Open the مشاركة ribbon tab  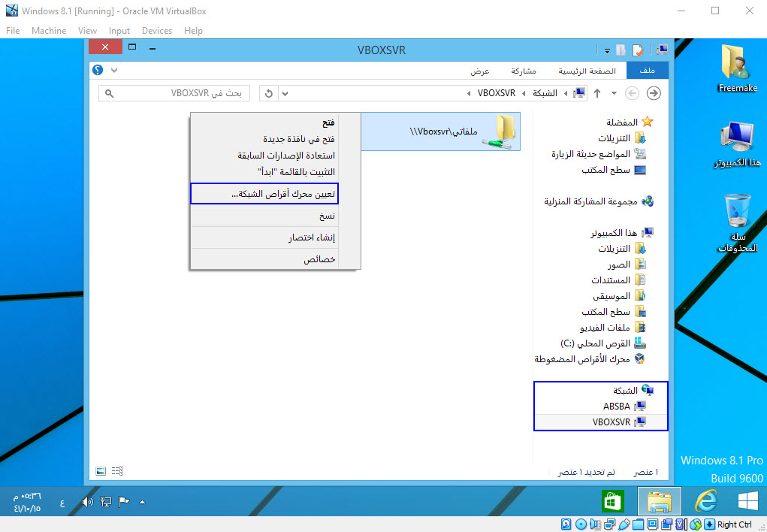[x=524, y=71]
